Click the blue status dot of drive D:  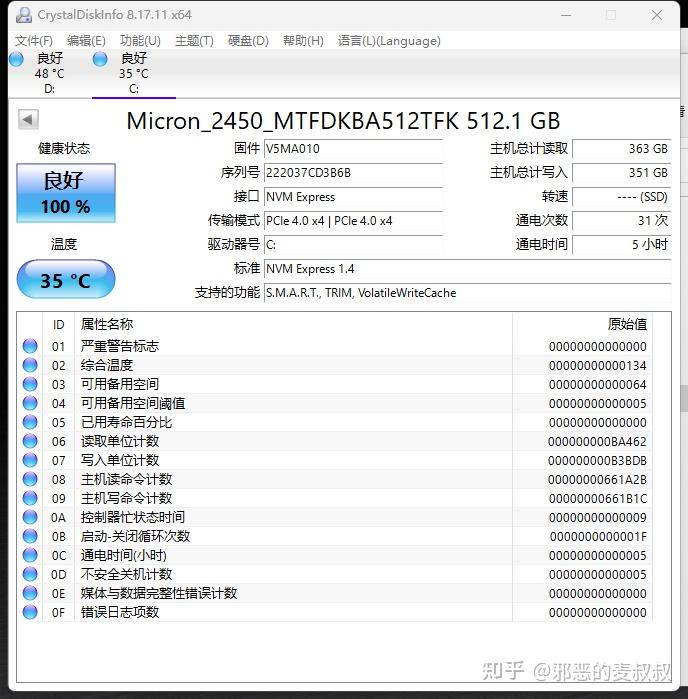tap(16, 59)
